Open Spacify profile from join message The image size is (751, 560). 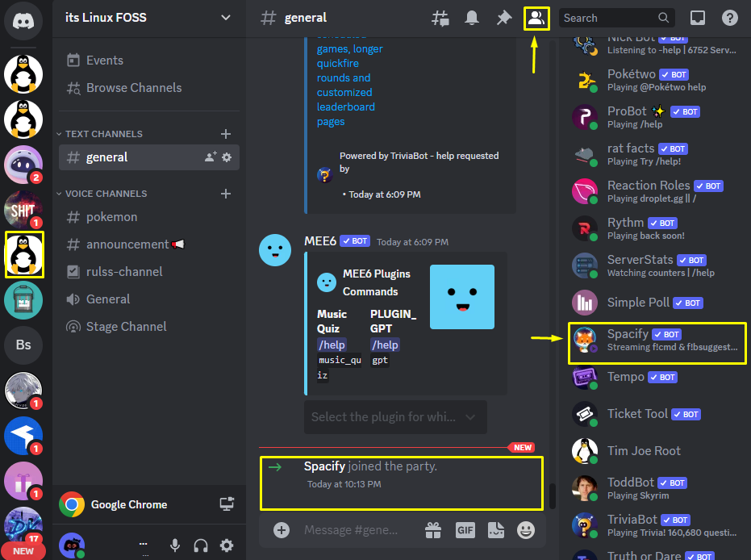pyautogui.click(x=324, y=466)
